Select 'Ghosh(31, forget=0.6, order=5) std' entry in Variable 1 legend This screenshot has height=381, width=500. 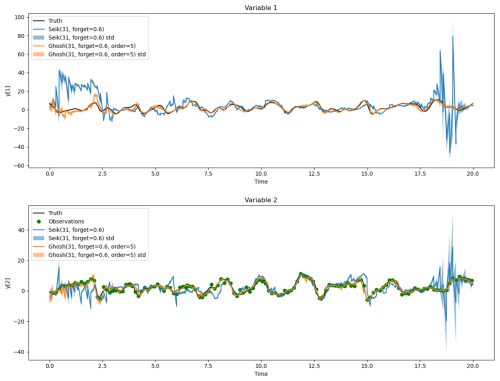tap(89, 54)
